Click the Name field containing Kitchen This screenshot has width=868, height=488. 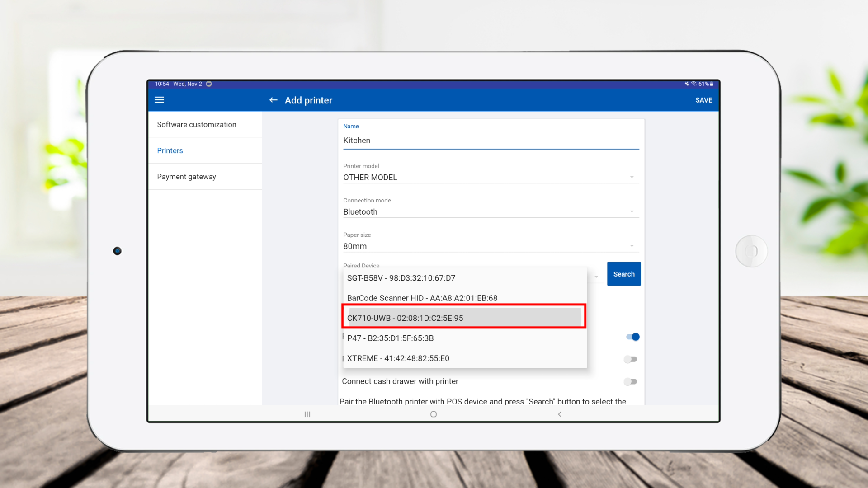point(491,141)
